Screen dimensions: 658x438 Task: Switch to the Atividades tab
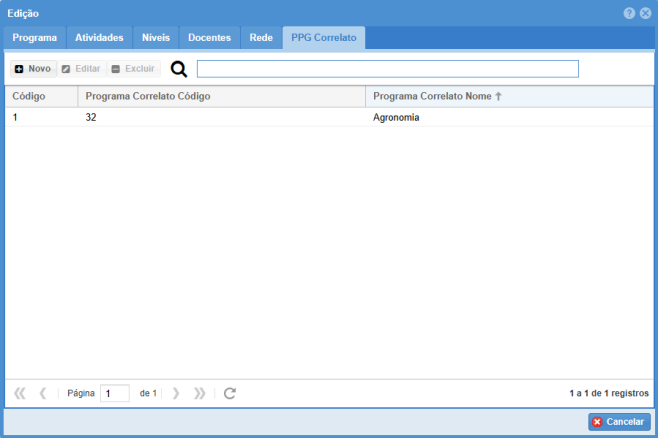coord(99,38)
